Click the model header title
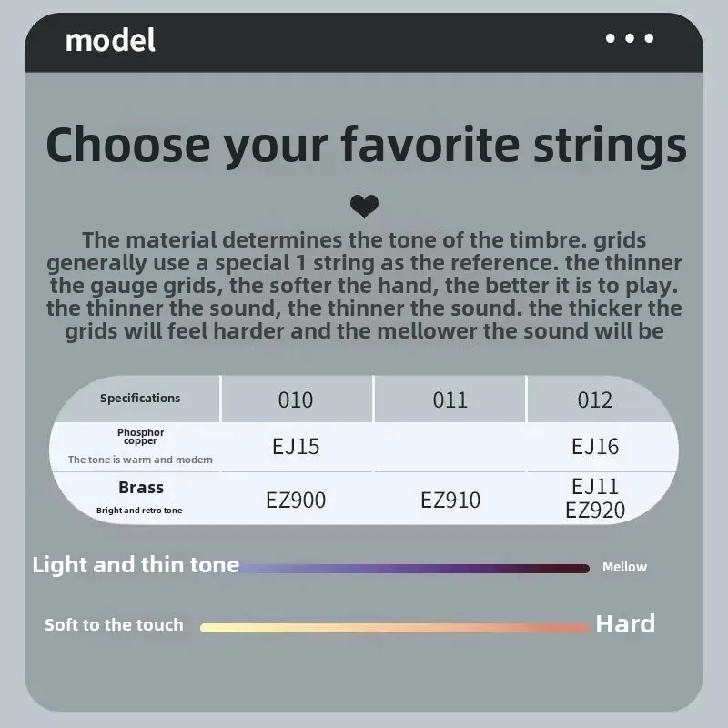This screenshot has height=728, width=728. 110,40
